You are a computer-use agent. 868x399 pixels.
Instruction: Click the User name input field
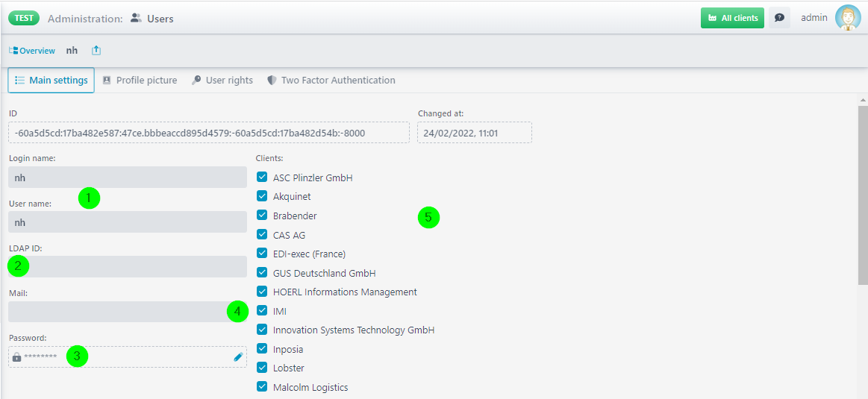point(128,222)
